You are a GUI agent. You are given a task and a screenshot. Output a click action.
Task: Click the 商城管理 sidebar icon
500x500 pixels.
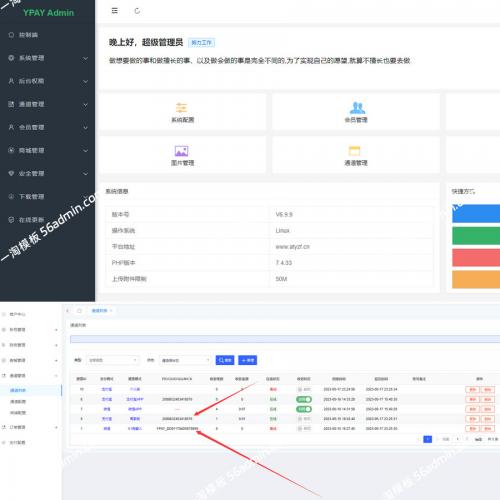[11, 150]
